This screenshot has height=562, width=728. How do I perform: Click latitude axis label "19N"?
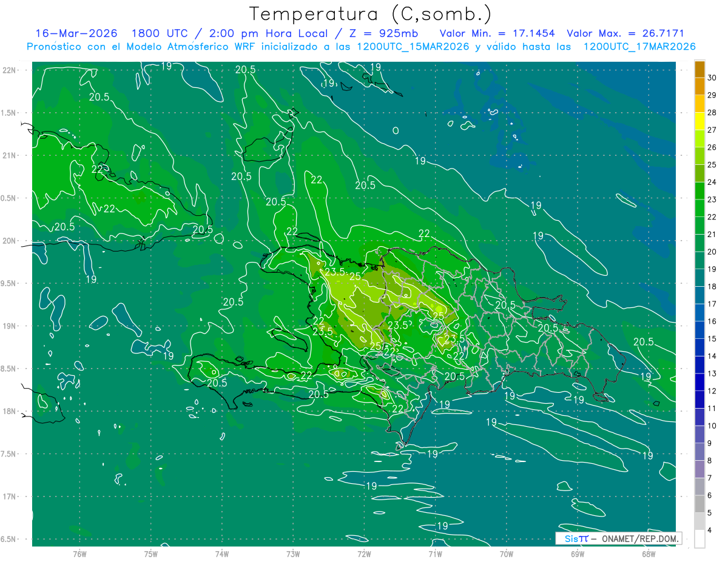coord(9,326)
